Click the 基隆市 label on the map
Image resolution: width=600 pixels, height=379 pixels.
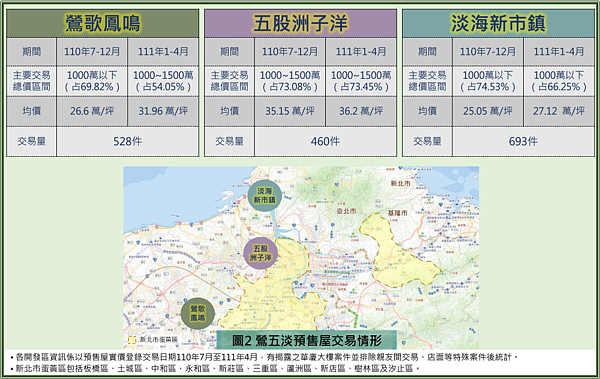point(398,212)
